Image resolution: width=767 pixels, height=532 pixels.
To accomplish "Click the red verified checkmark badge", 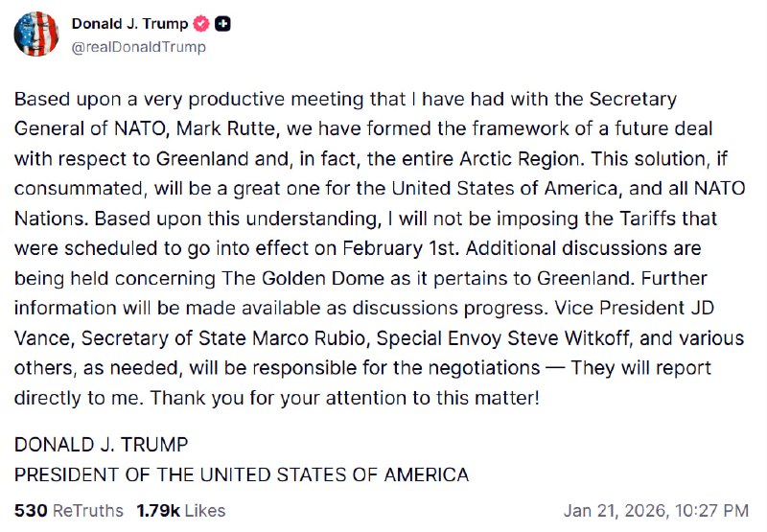I will click(201, 24).
